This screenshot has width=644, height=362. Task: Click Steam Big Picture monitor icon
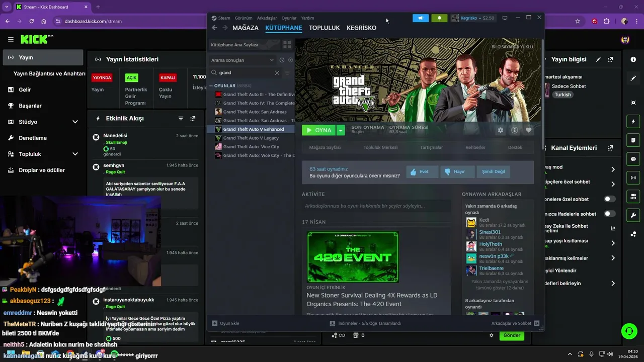pyautogui.click(x=505, y=18)
